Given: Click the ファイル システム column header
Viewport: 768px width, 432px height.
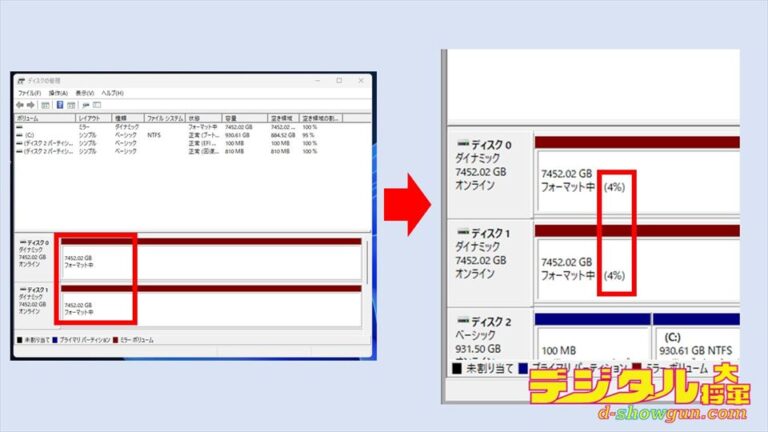Looking at the screenshot, I should tap(162, 118).
